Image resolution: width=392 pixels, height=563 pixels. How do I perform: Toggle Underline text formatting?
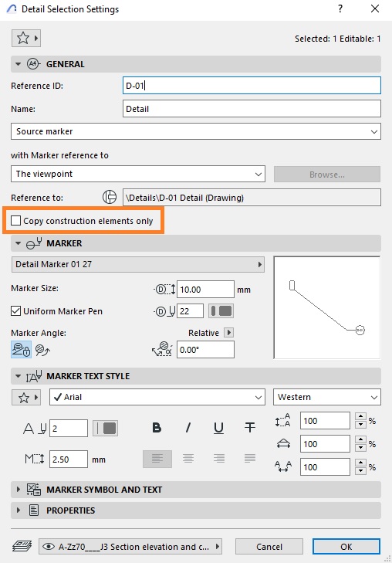click(x=219, y=428)
